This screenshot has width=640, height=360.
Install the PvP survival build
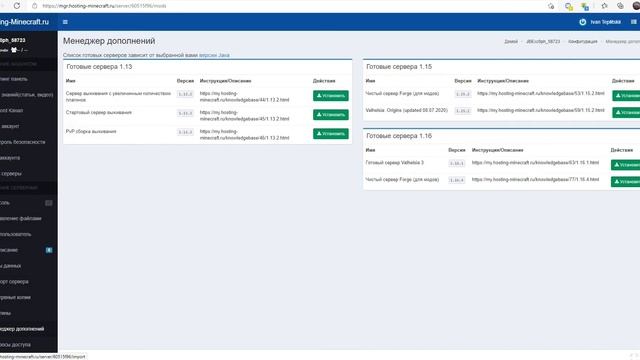pyautogui.click(x=331, y=134)
